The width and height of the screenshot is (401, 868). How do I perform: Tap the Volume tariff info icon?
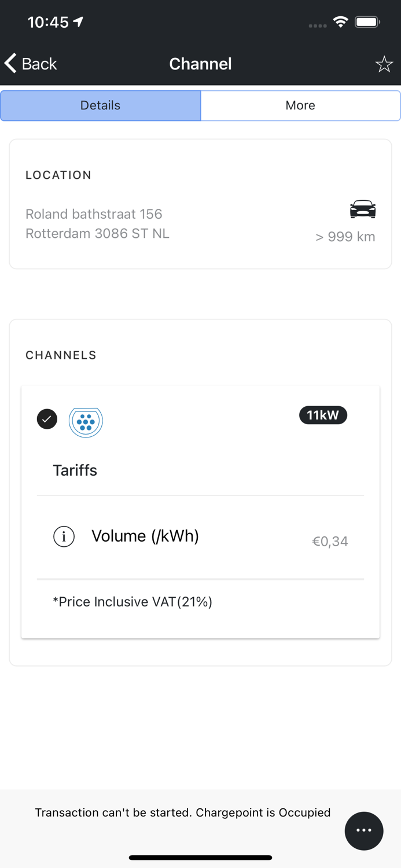[64, 537]
